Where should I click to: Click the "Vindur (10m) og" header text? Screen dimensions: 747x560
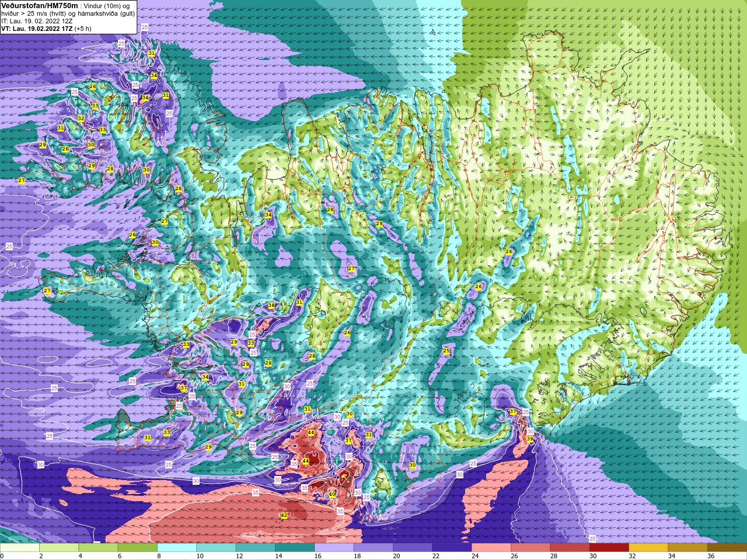tap(107, 5)
